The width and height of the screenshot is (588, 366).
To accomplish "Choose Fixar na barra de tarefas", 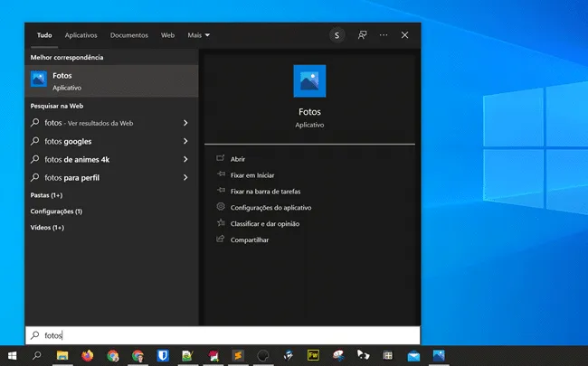I will pos(265,192).
